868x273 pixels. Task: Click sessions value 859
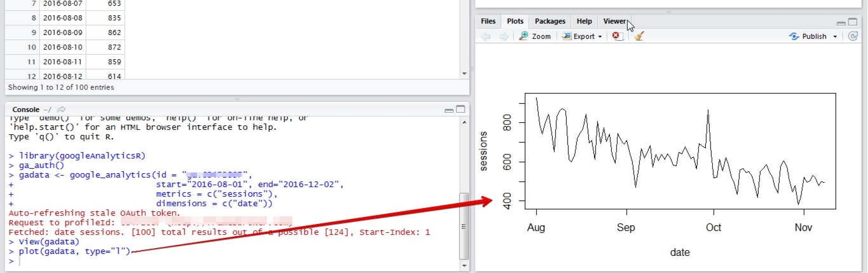(114, 62)
